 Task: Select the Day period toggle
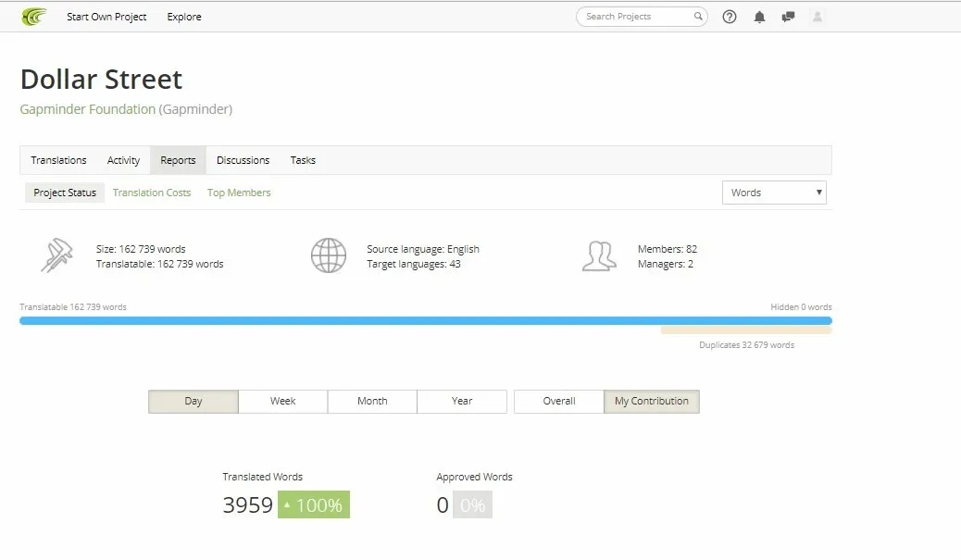[x=193, y=402]
